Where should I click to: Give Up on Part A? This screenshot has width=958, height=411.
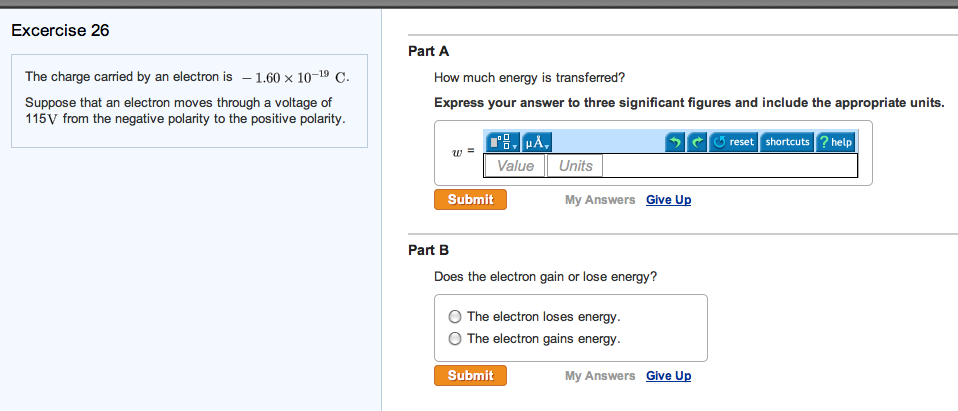[x=668, y=200]
